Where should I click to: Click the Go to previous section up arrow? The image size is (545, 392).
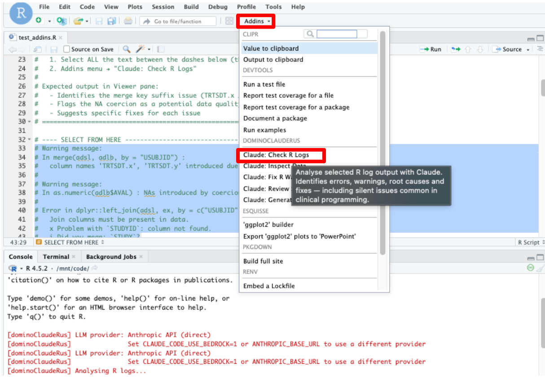coord(468,49)
